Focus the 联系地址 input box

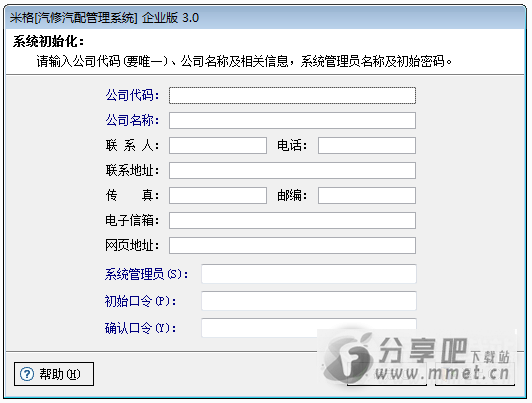pyautogui.click(x=292, y=170)
